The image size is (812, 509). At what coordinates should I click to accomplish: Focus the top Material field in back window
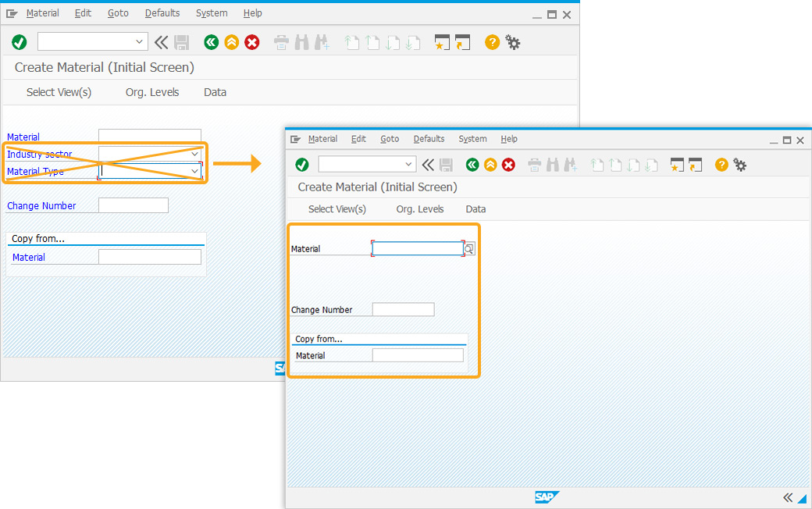click(x=150, y=136)
